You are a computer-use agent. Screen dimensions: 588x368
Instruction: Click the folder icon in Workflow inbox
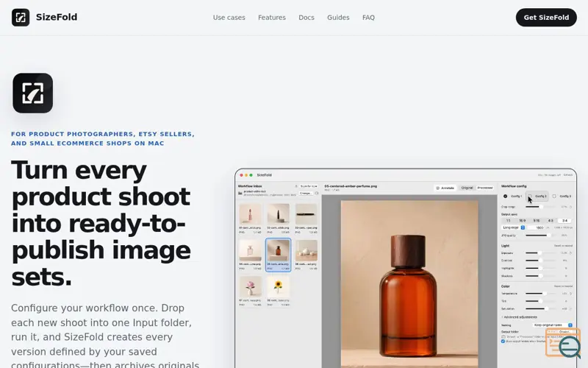(240, 193)
